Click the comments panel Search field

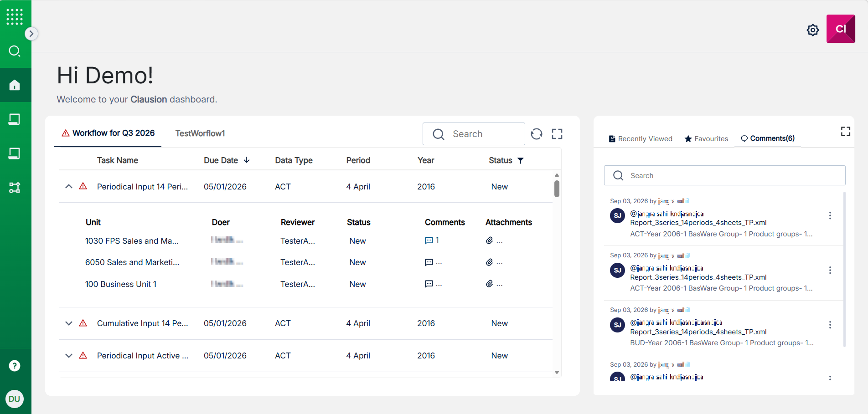(725, 175)
